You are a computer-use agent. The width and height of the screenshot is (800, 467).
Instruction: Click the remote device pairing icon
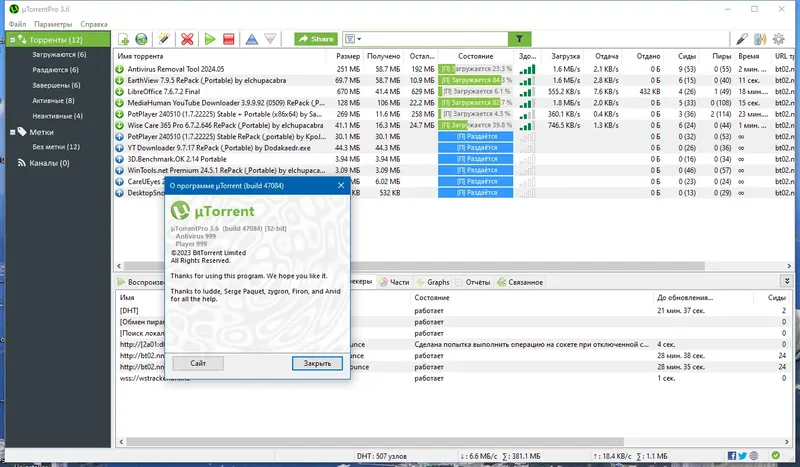click(760, 39)
